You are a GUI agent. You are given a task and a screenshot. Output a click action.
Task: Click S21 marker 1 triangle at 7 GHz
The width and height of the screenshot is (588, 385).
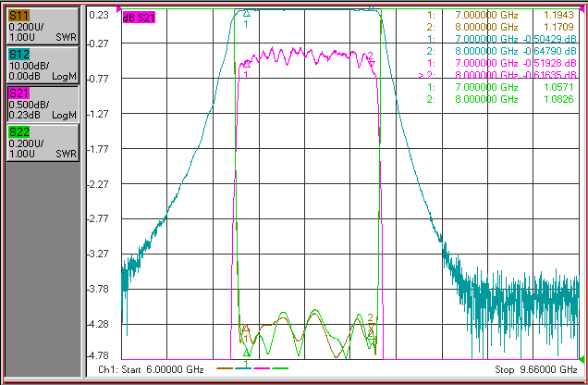246,64
